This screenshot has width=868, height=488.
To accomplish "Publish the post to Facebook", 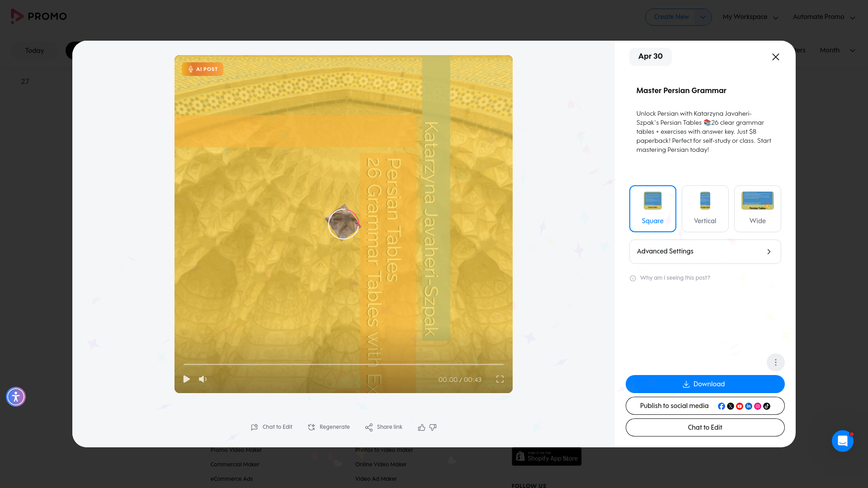I will (721, 406).
